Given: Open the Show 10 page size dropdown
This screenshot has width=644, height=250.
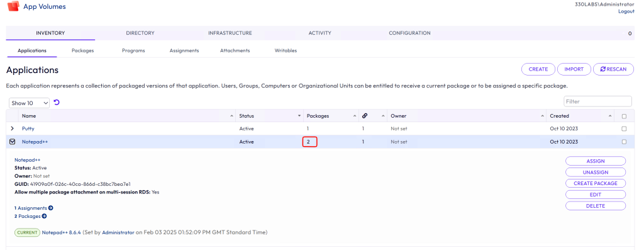Looking at the screenshot, I should pos(29,103).
